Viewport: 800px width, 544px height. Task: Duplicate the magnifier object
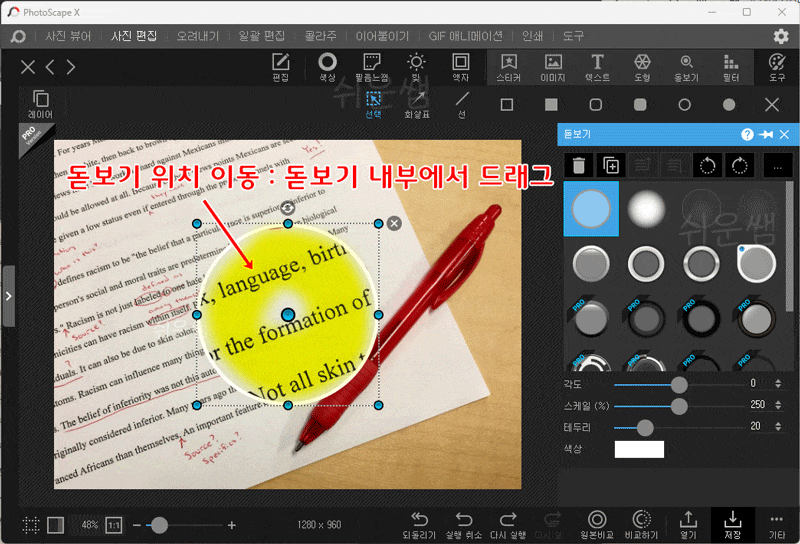(611, 165)
